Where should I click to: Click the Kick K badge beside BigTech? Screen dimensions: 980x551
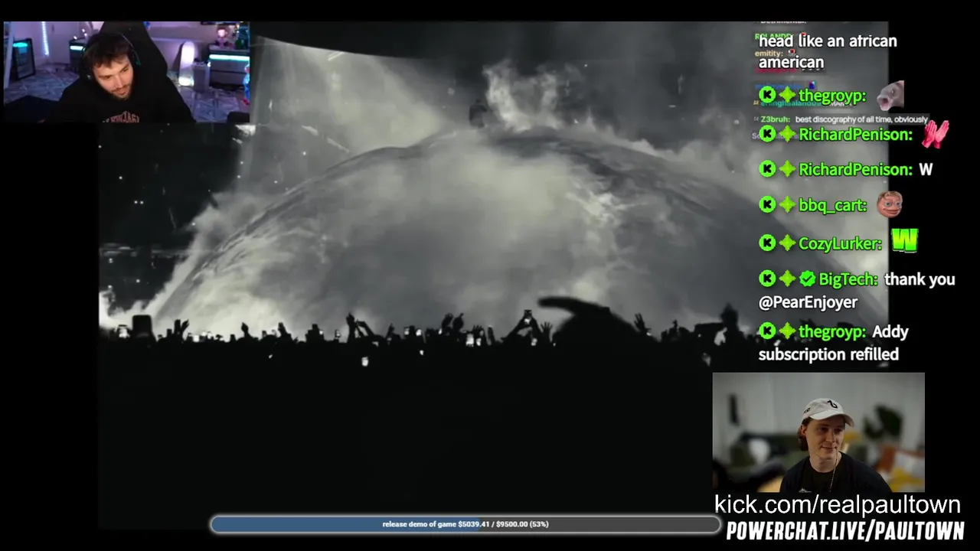[x=767, y=279]
